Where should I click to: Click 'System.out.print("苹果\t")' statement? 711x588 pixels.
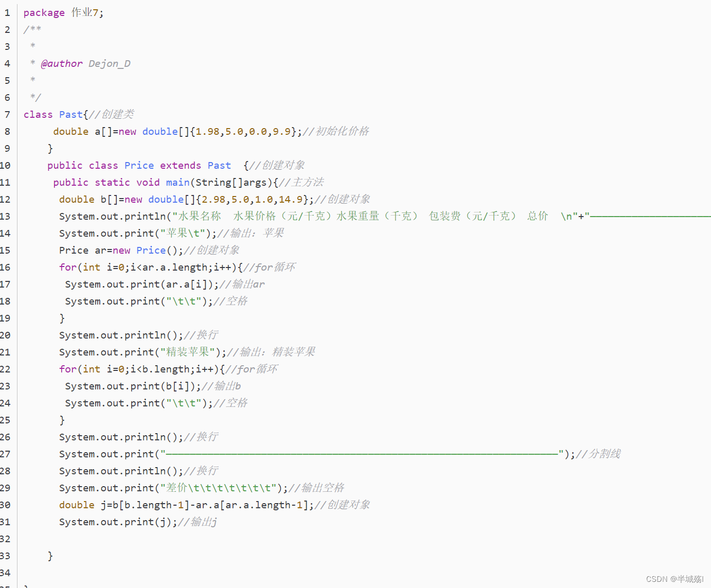point(138,233)
